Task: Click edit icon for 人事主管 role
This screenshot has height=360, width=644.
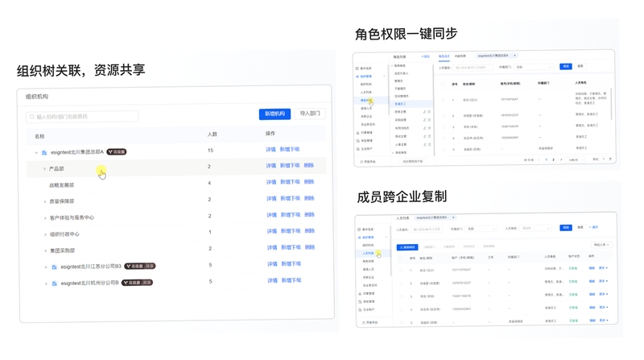Action: (x=425, y=144)
